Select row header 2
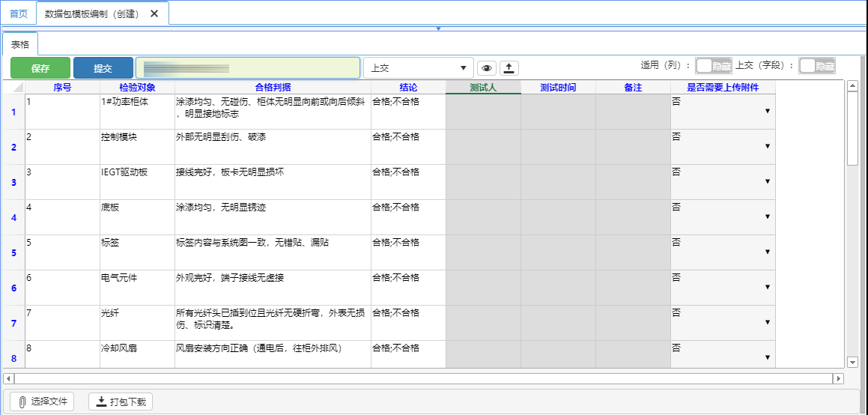868x415 pixels. point(13,147)
